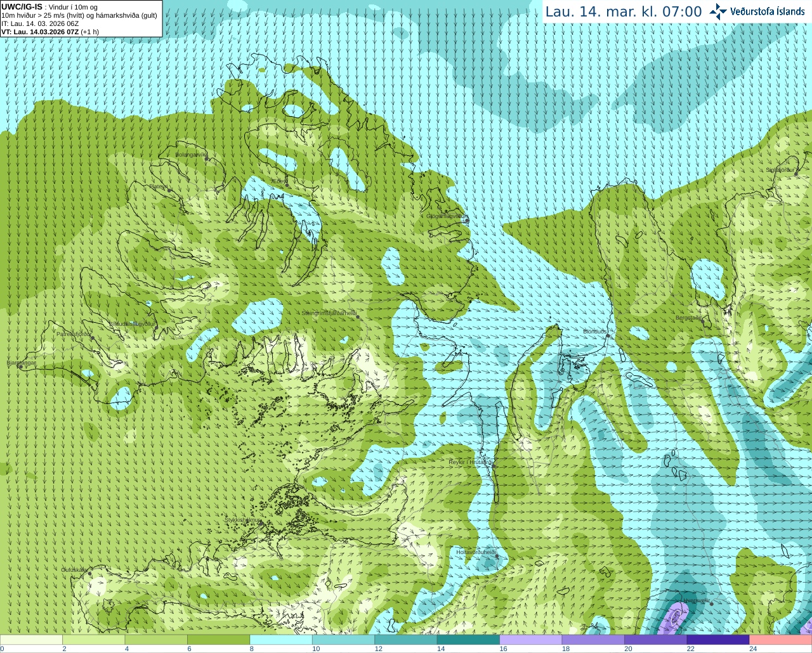Select the 12–14 m/s teal legend swatch

(406, 640)
